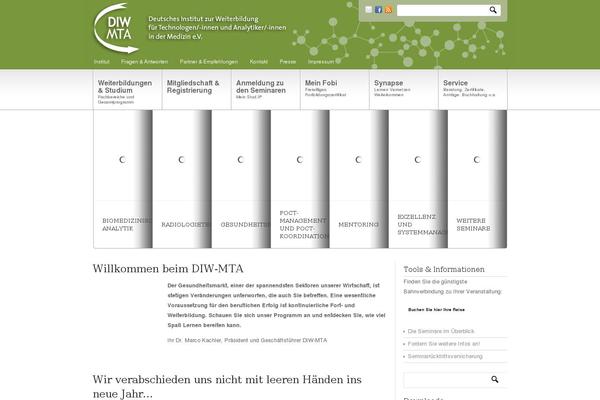The width and height of the screenshot is (600, 400).
Task: Click 'Wir verabschieden uns nicht mit leeren Händen' heading
Action: coord(227,386)
